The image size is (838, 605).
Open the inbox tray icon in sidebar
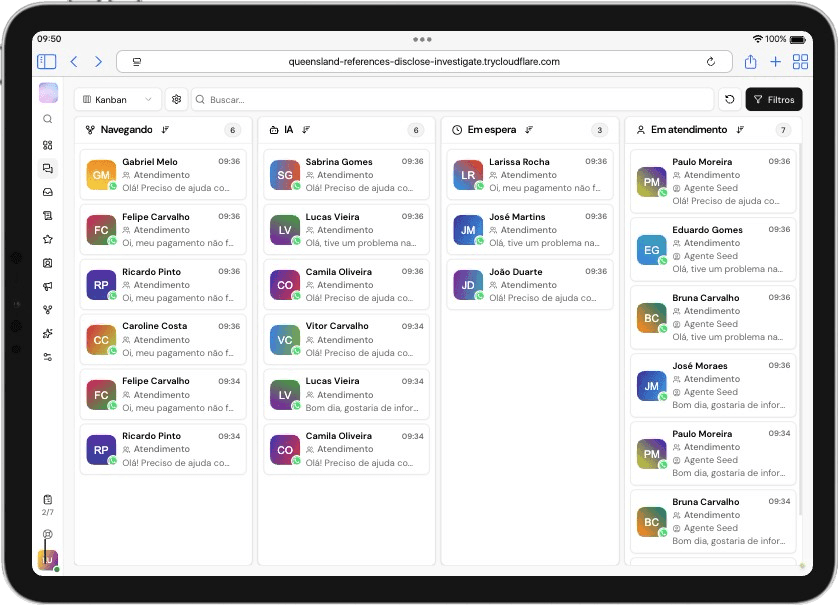coord(47,192)
